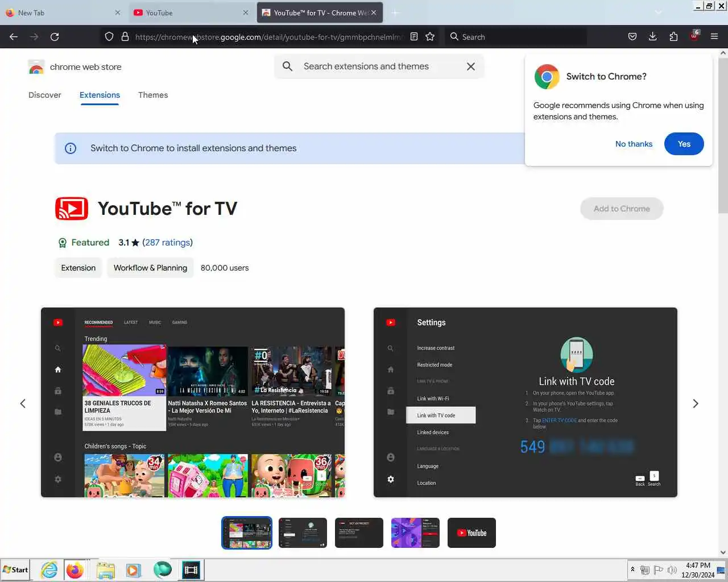728x582 pixels.
Task: Select the YouTube logo thumbnail
Action: coord(471,533)
